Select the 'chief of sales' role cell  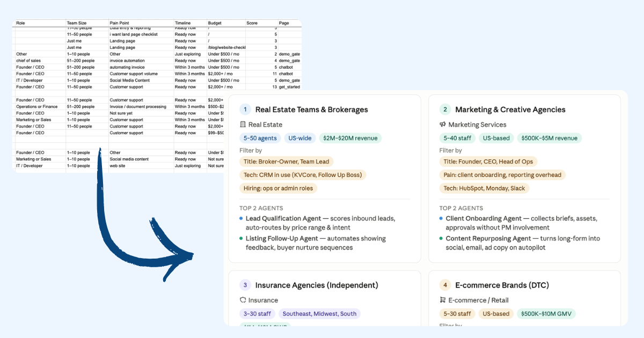(x=40, y=61)
